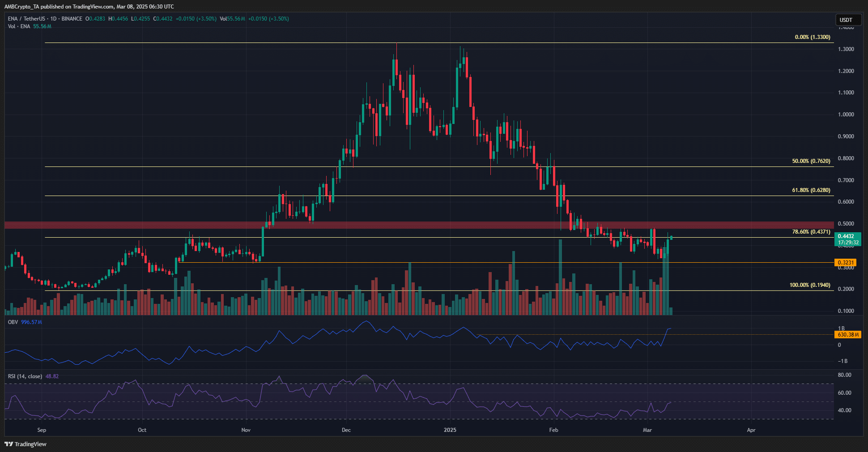Screen dimensions: 868x452
Task: Select the ENA / TetherUS symbol title
Action: 26,19
